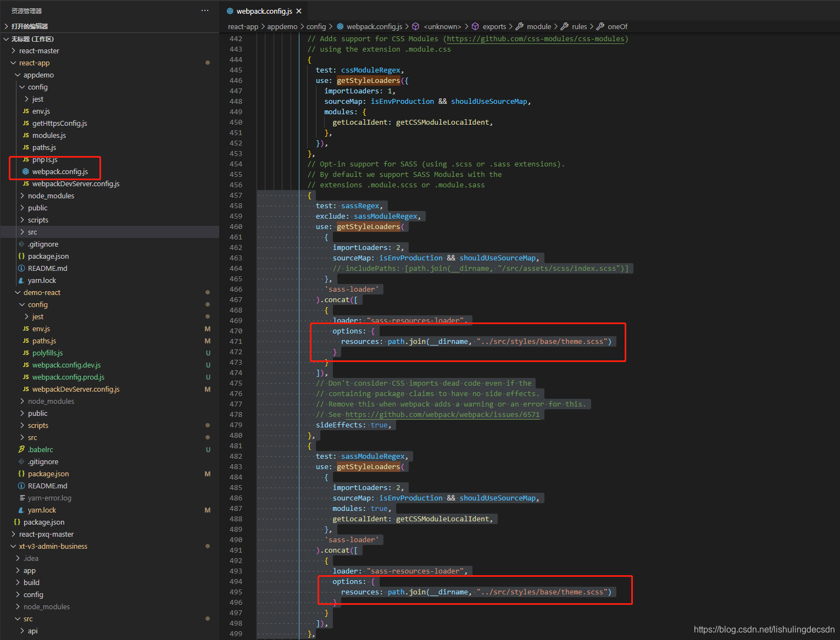
Task: Click the cube icon before exports breadcrumb
Action: coord(476,26)
